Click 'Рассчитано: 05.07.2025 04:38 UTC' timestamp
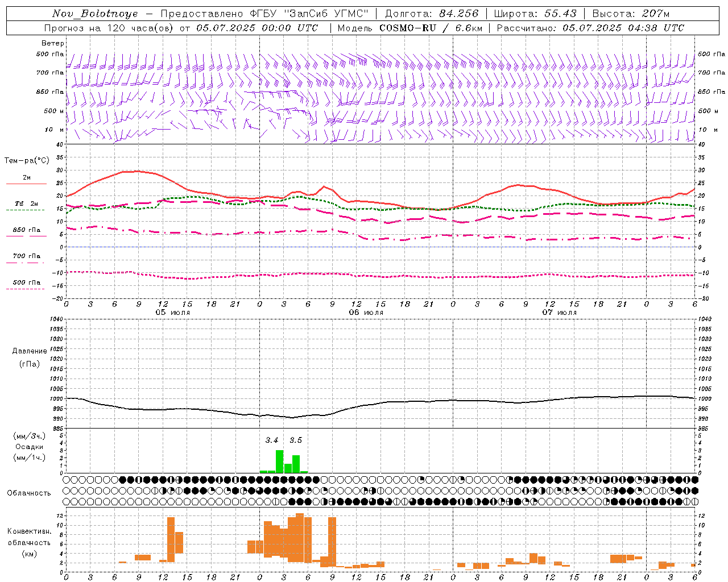Screen dimensions: 728x582 click(590, 28)
